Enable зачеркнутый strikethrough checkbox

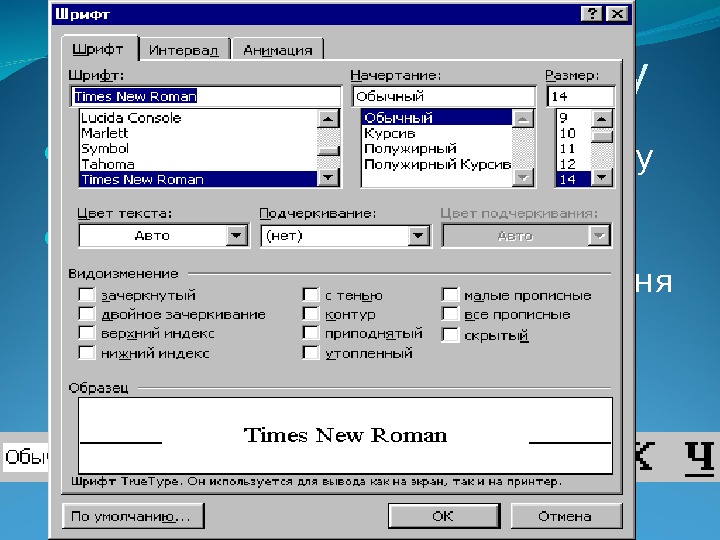click(x=86, y=294)
